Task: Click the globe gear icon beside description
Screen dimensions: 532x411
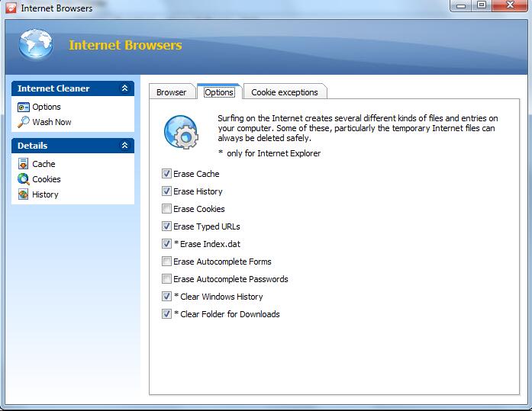Action: (181, 132)
